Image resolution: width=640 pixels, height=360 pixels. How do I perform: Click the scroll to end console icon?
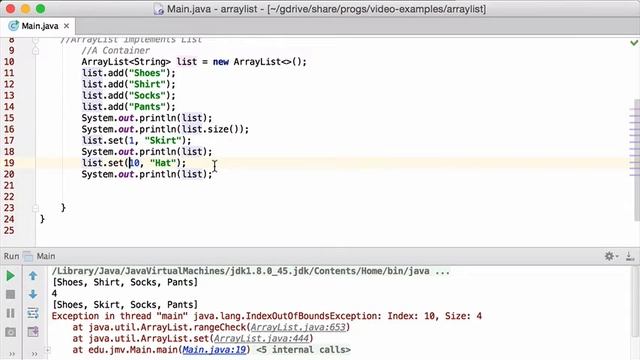pyautogui.click(x=33, y=332)
